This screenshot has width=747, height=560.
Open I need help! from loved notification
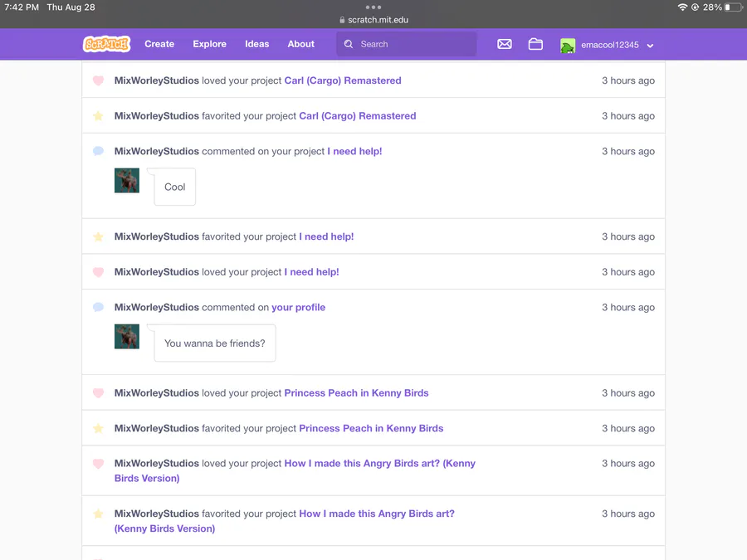pos(312,272)
